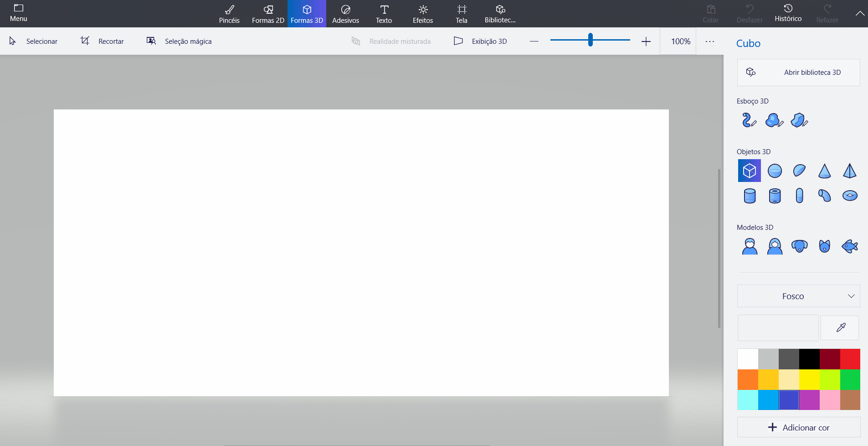This screenshot has width=868, height=446.
Task: Select the Capsule 3D object
Action: [x=800, y=196]
